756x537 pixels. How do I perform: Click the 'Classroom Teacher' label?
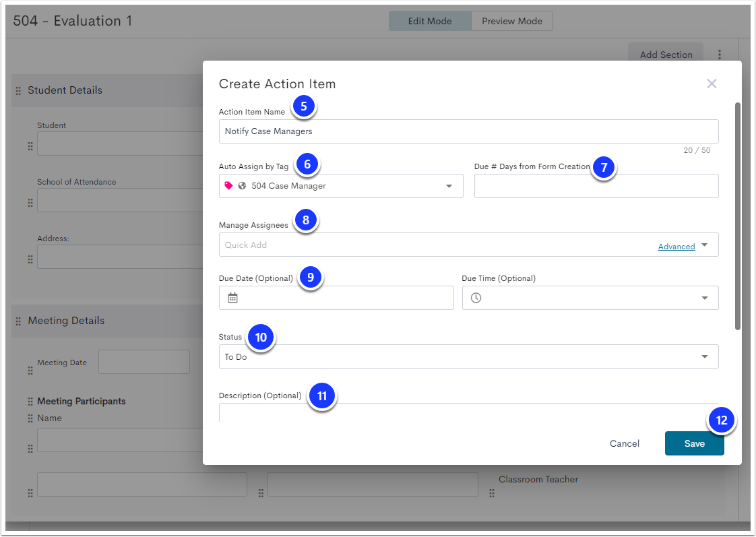pyautogui.click(x=538, y=479)
